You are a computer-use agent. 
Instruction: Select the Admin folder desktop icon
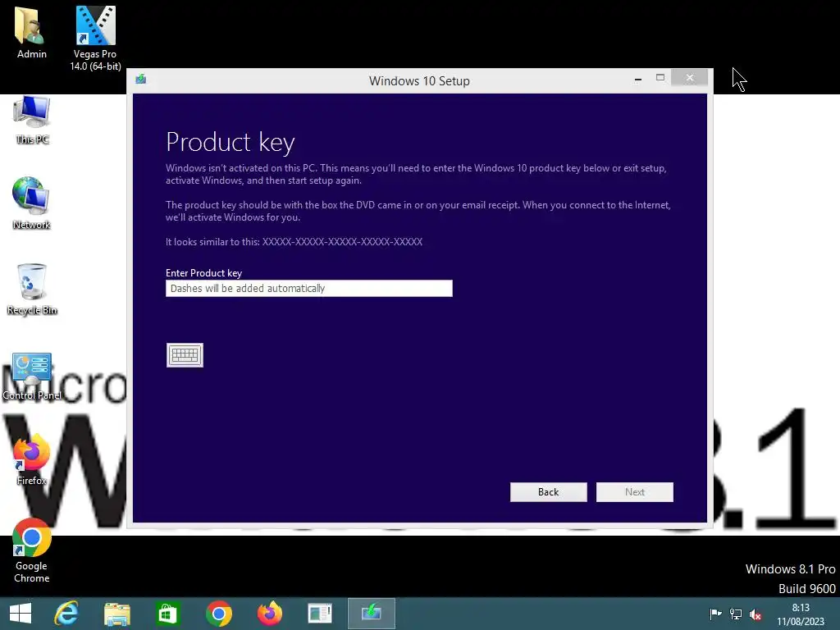point(32,32)
